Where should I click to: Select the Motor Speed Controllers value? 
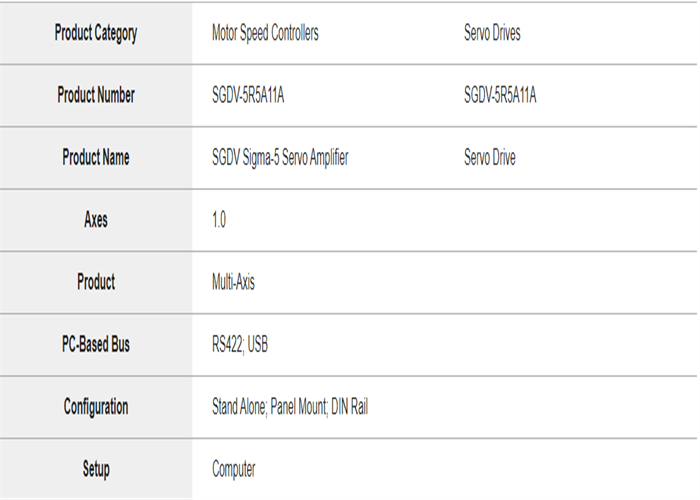pos(265,33)
